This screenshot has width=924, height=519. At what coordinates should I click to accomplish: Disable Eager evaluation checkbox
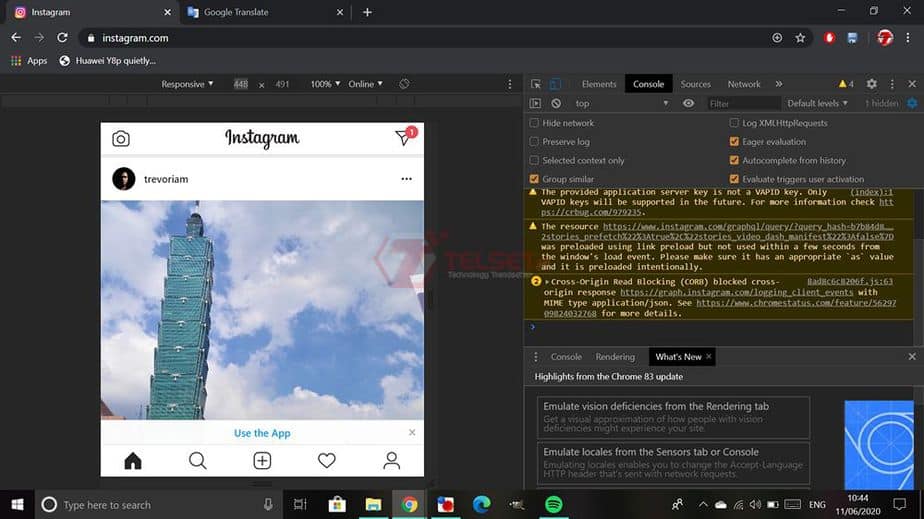[734, 142]
